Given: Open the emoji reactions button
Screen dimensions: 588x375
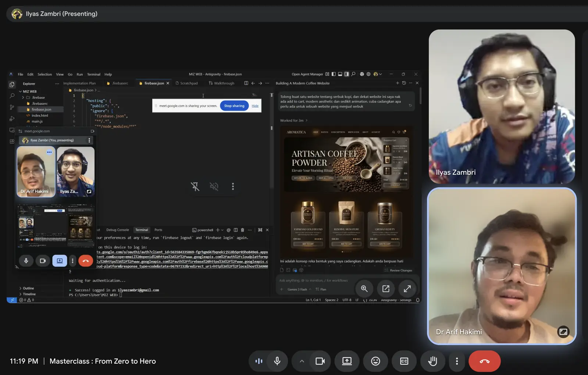Looking at the screenshot, I should [375, 361].
